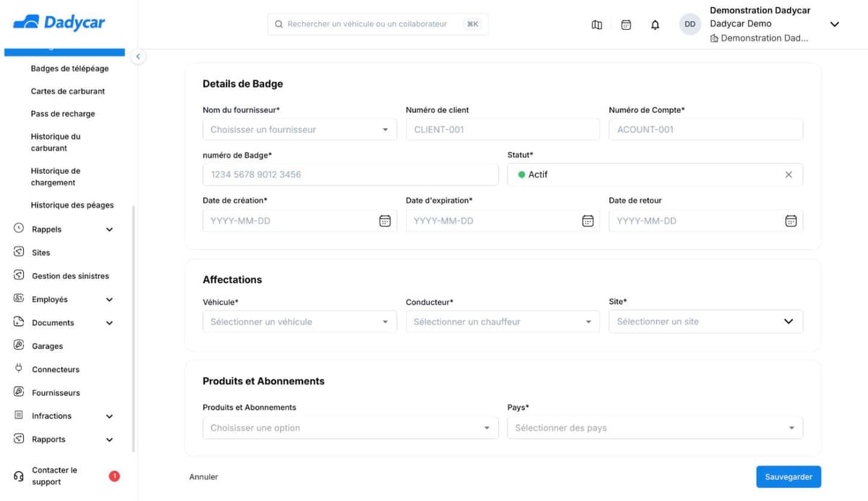Open calendar picker for Date d'expiration
The height and width of the screenshot is (501, 868).
[588, 221]
